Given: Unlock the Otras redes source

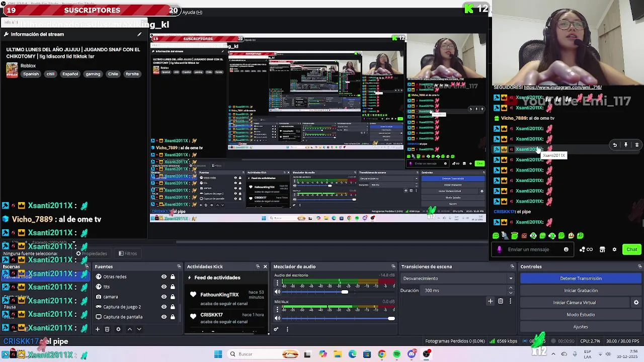Looking at the screenshot, I should point(173,277).
